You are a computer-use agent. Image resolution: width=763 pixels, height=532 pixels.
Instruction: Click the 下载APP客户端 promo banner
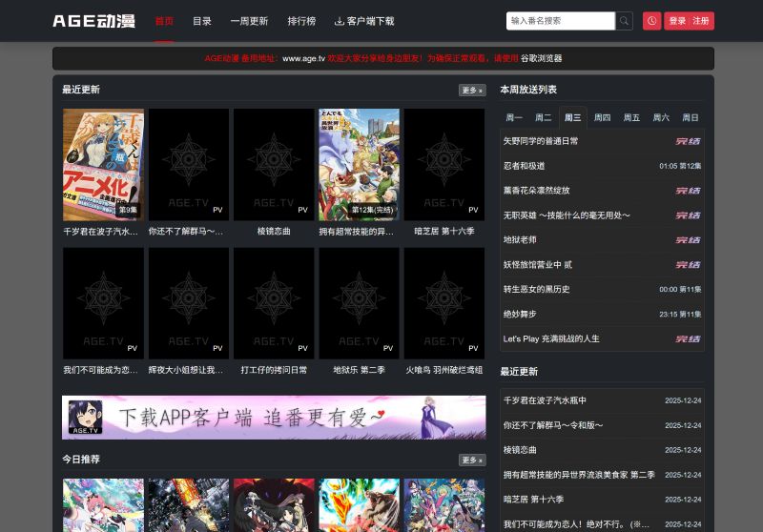(274, 418)
